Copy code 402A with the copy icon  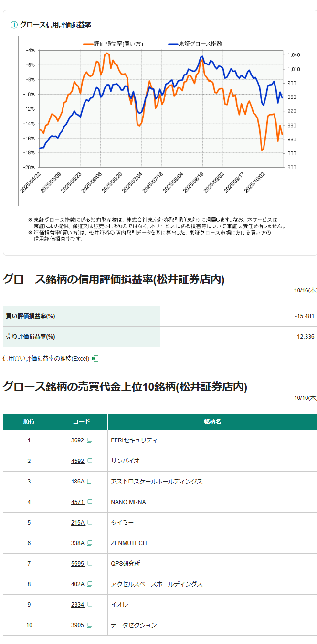click(x=89, y=584)
